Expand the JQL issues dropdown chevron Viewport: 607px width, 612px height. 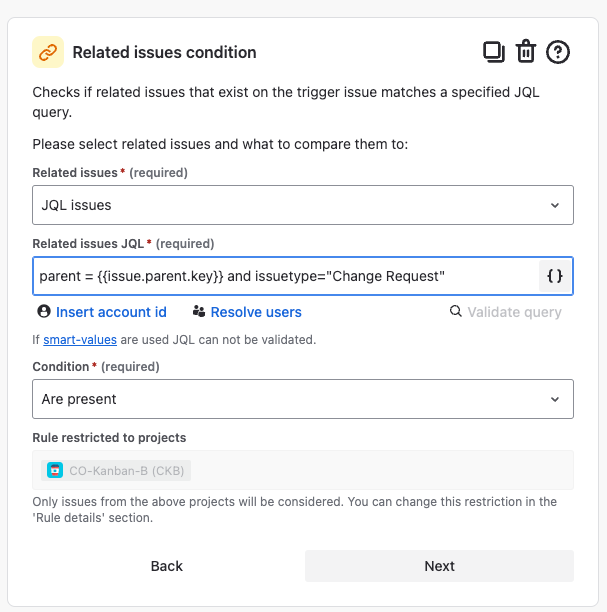(555, 205)
